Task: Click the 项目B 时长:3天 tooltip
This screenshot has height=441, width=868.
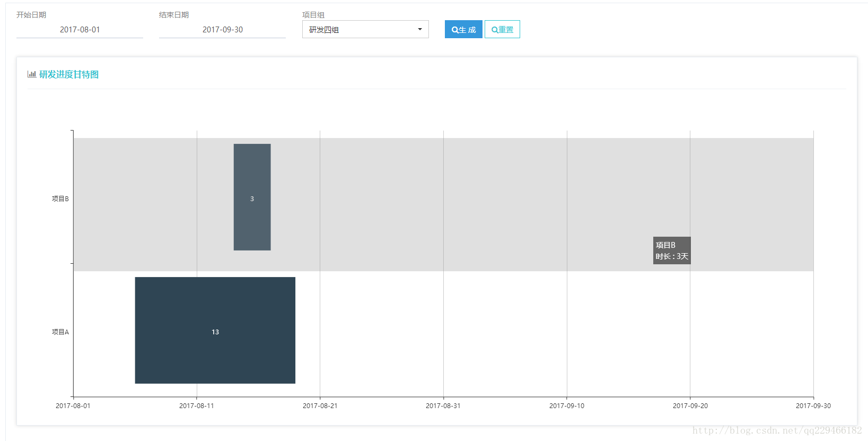Action: tap(672, 250)
